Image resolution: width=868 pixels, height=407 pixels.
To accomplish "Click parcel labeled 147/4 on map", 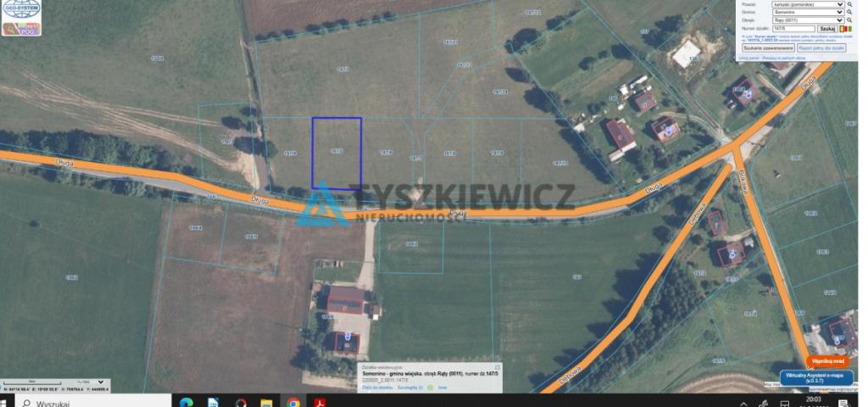I will pyautogui.click(x=290, y=153).
